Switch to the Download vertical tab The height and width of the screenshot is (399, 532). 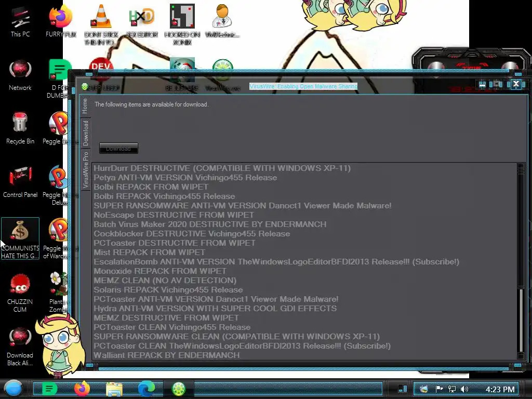[x=86, y=133]
